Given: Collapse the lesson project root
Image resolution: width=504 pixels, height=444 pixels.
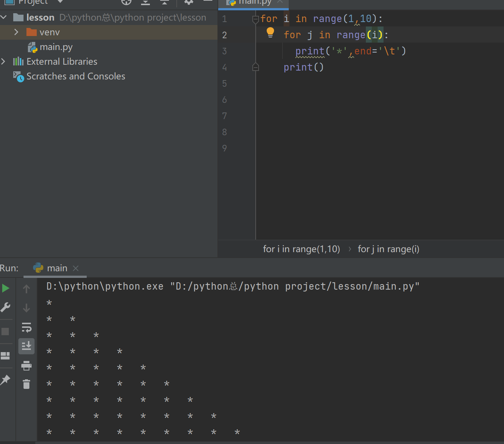Looking at the screenshot, I should (4, 17).
